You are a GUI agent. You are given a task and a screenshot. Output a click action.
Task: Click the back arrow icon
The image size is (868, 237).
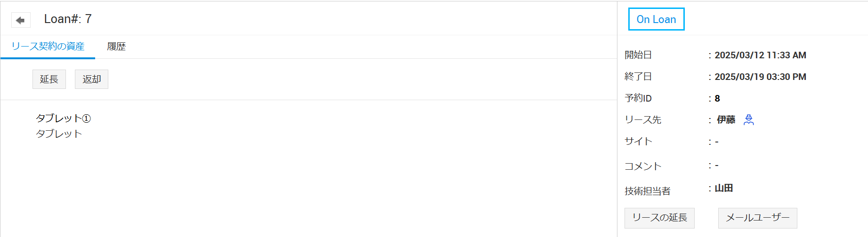pyautogui.click(x=20, y=20)
